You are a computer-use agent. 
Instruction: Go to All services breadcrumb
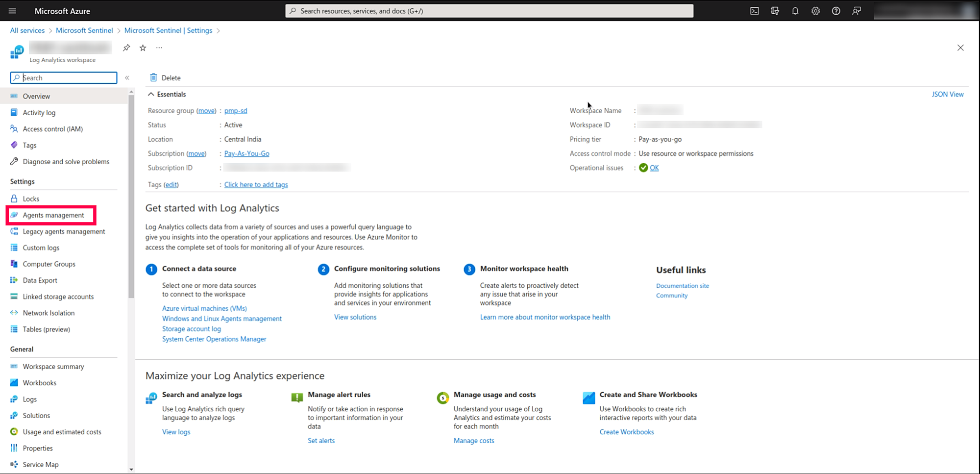coord(27,30)
